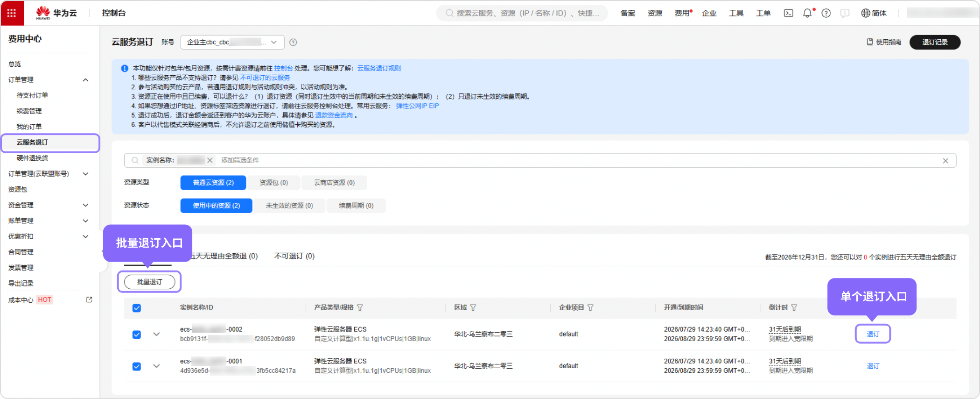This screenshot has width=980, height=399.
Task: Focus the top search cloud services field
Action: (522, 13)
